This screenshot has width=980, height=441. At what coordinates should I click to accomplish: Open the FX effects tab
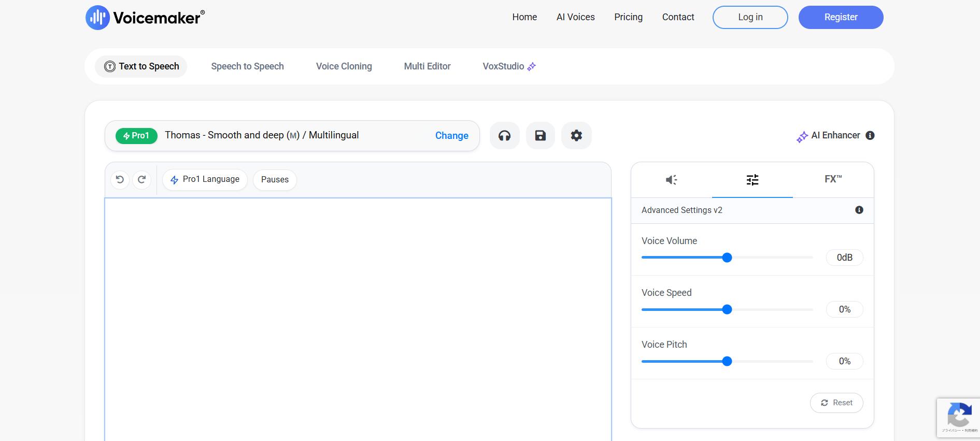pyautogui.click(x=833, y=179)
